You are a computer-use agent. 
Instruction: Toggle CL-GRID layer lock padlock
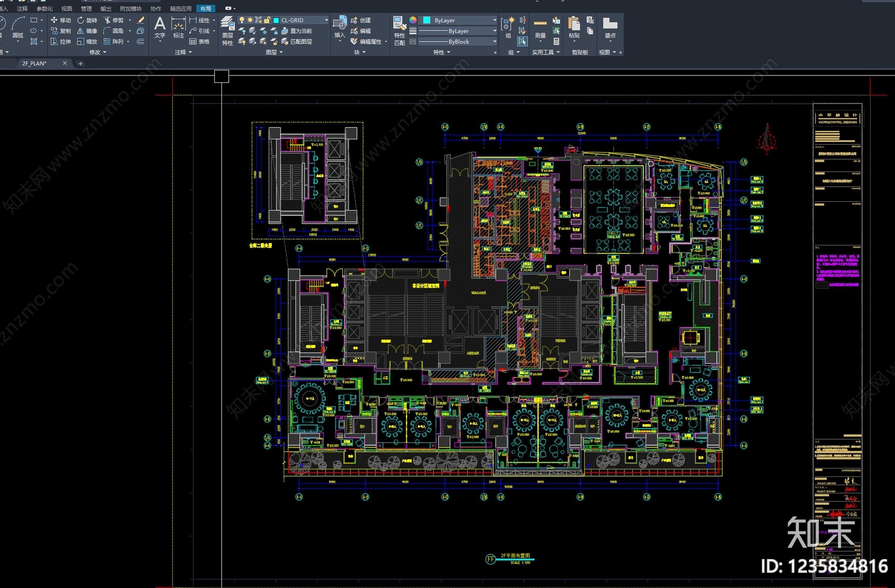[x=267, y=20]
